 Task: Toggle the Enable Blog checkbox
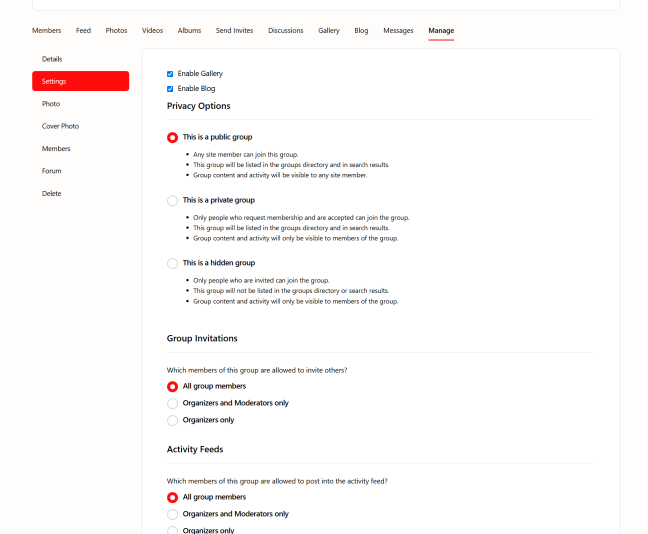click(x=170, y=89)
